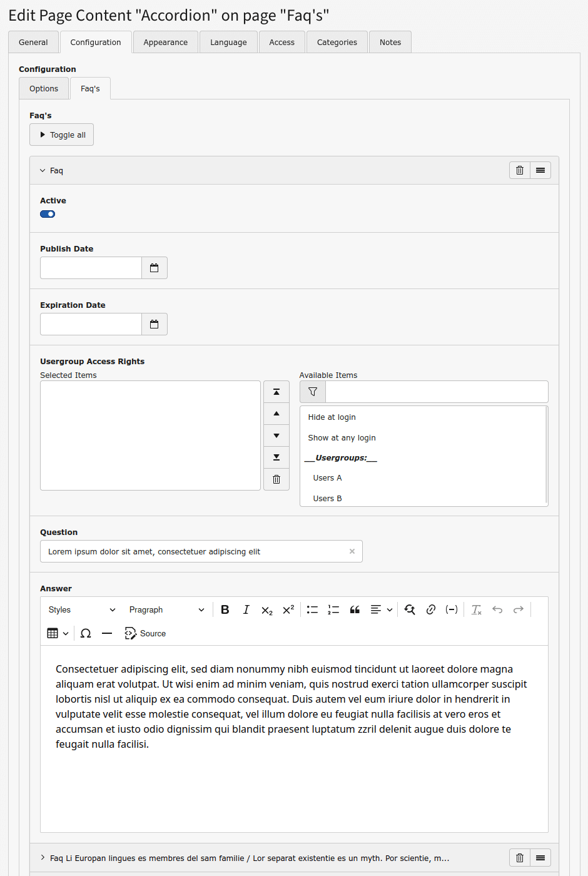Toggle all Faq items
The width and height of the screenshot is (588, 876).
pyautogui.click(x=62, y=135)
